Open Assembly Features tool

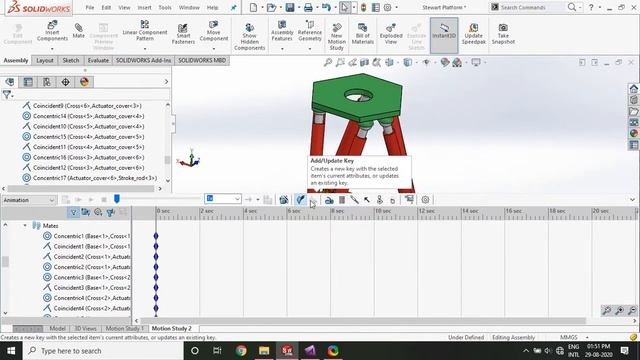coord(282,31)
